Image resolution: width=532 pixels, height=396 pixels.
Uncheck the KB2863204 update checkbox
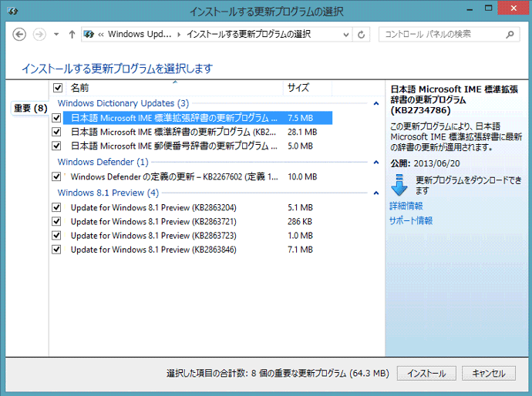pyautogui.click(x=56, y=207)
